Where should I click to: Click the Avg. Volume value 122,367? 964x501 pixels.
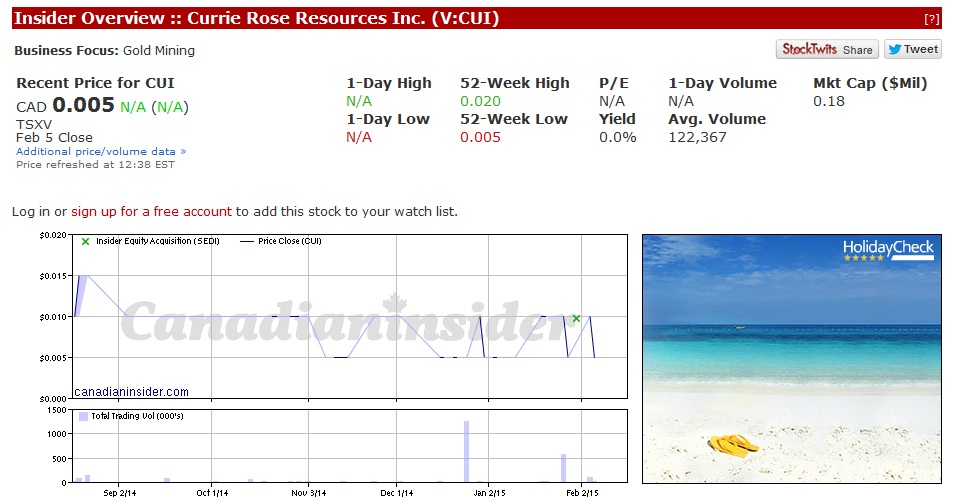tap(697, 137)
